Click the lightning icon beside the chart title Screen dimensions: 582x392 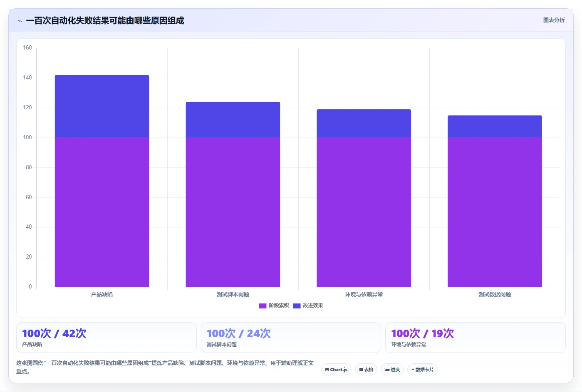coord(20,21)
